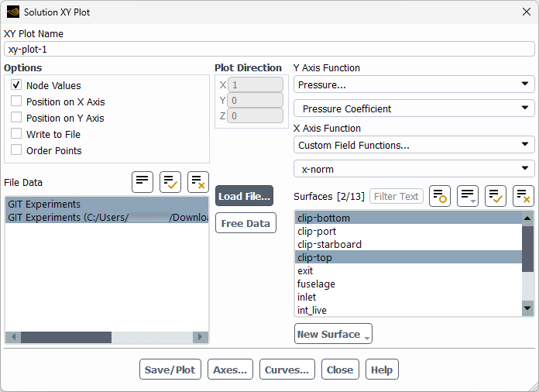Expand the x-norm field dropdown

click(414, 169)
